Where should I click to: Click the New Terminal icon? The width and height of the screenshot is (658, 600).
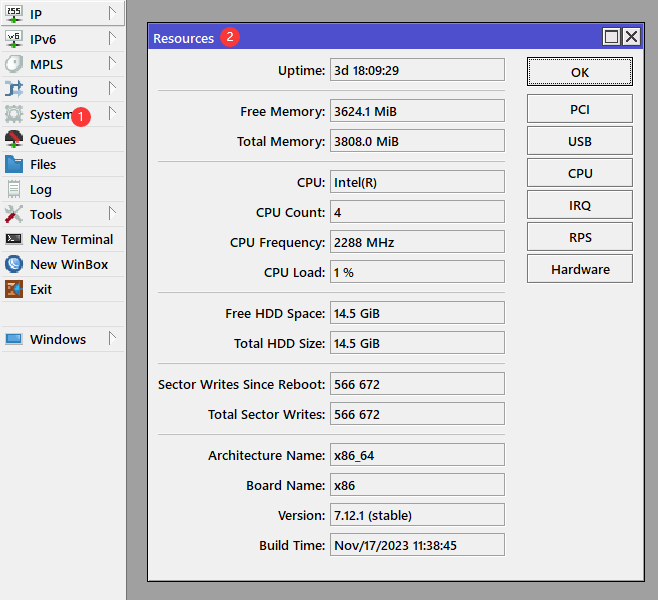pyautogui.click(x=13, y=239)
